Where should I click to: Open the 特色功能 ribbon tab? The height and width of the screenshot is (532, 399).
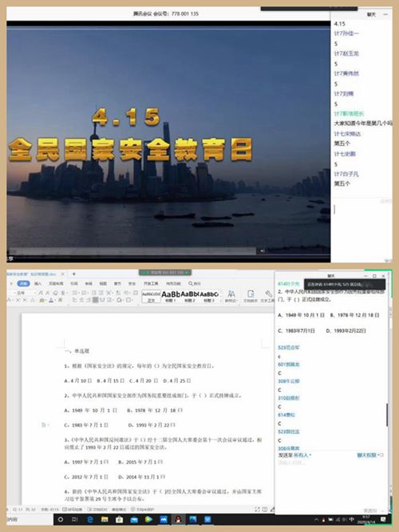[173, 283]
